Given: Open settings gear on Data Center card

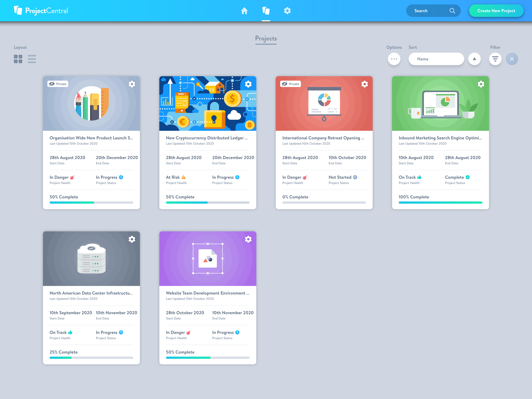Looking at the screenshot, I should click(132, 239).
